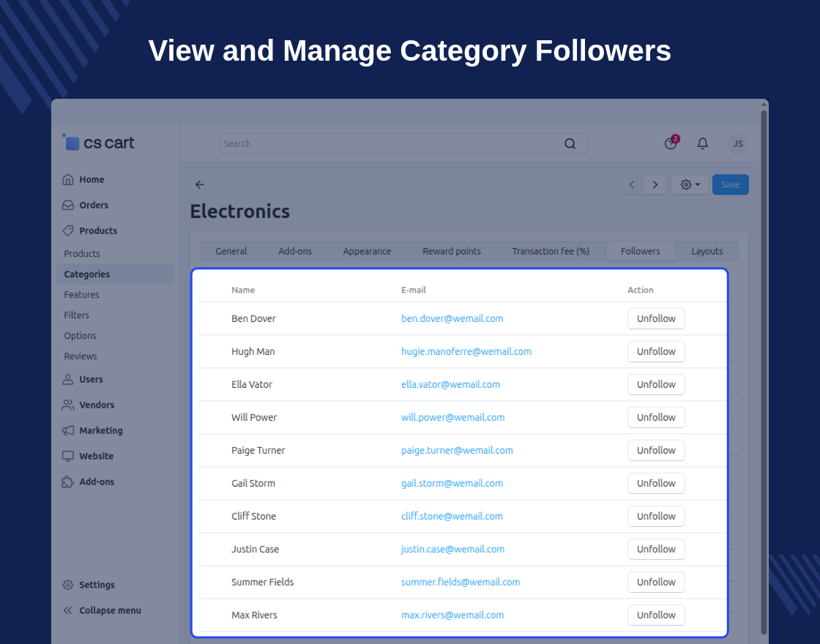The height and width of the screenshot is (644, 820).
Task: Open ella.vator@wemail.com email link
Action: [x=451, y=384]
